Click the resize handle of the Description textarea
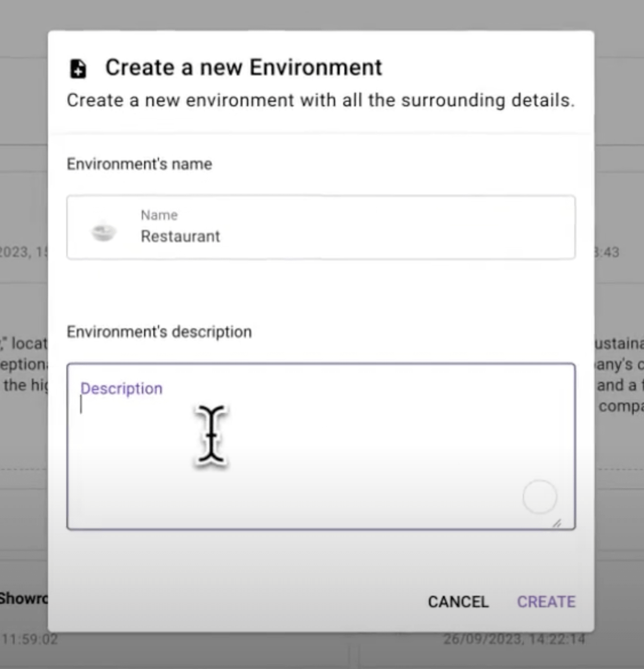Viewport: 644px width, 669px height. coord(556,523)
